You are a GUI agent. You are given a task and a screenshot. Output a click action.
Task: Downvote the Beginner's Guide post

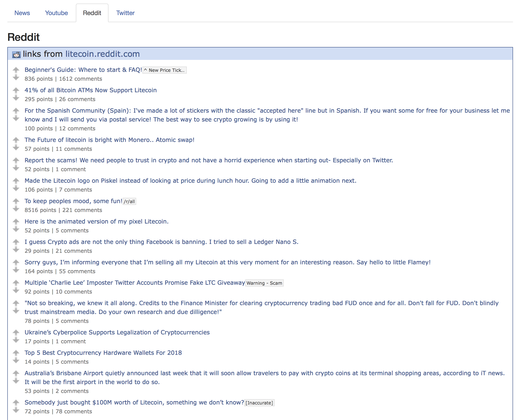click(x=16, y=77)
